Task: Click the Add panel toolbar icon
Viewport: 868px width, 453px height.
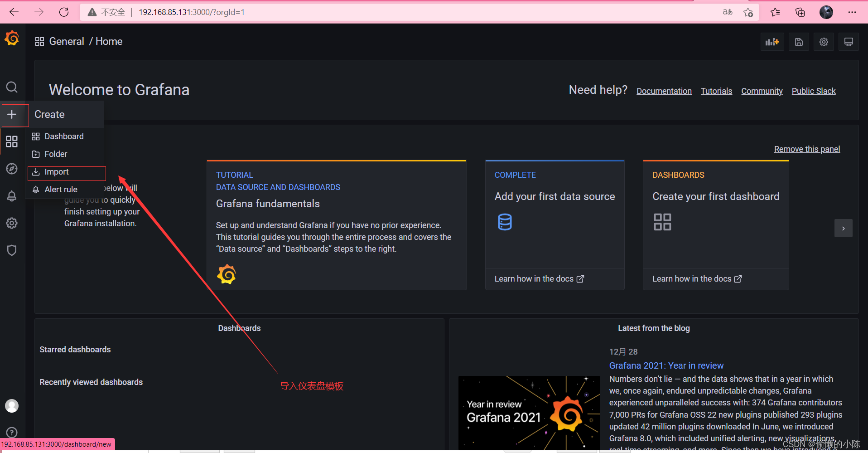Action: [772, 42]
